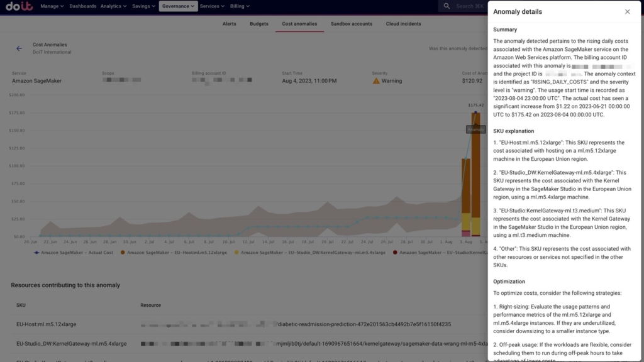
Task: Click the search magnifier icon
Action: [447, 6]
